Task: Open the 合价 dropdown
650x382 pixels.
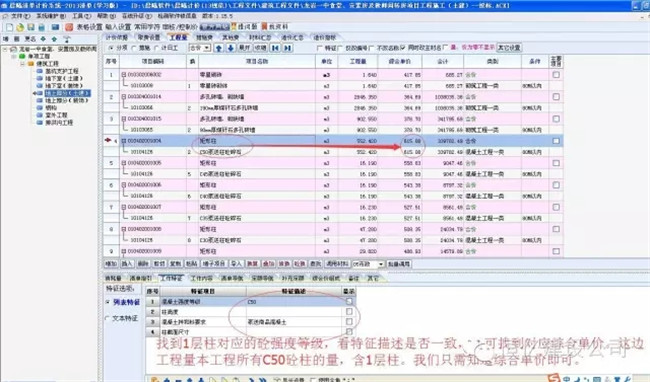Action: (207, 48)
